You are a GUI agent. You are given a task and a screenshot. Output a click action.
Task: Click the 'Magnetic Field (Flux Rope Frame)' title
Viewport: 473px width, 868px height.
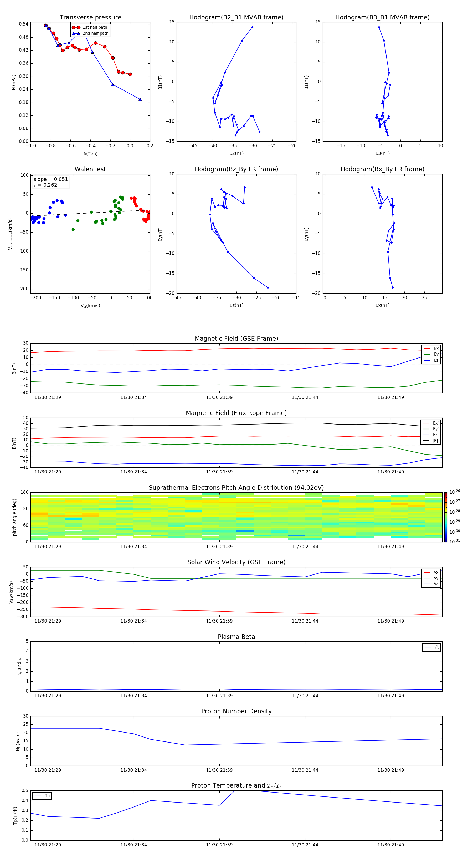[x=236, y=413]
